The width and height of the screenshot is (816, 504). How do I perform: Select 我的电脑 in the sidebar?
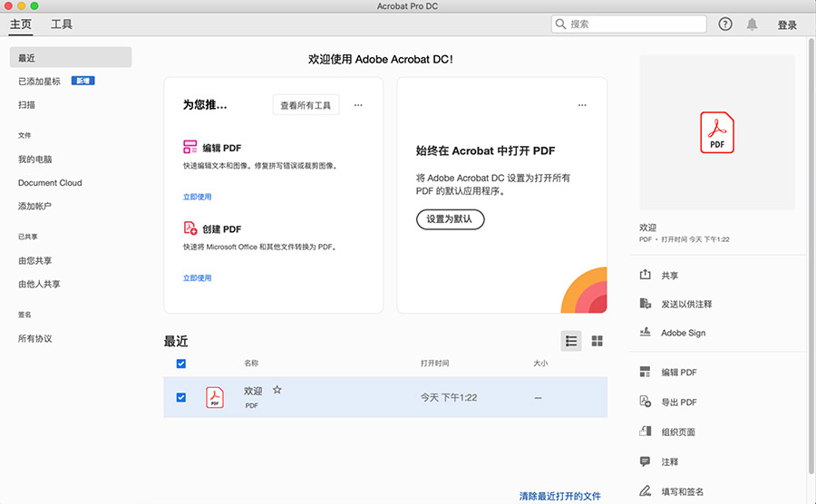[x=35, y=160]
